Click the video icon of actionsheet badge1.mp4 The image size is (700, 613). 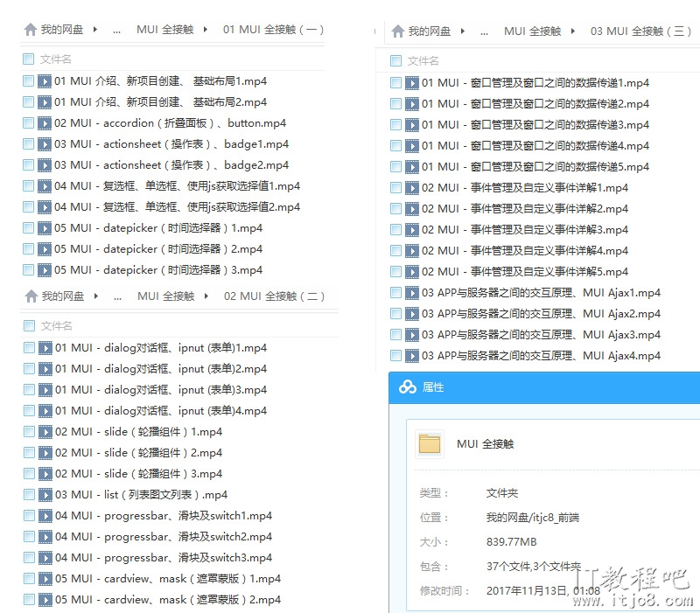(45, 144)
